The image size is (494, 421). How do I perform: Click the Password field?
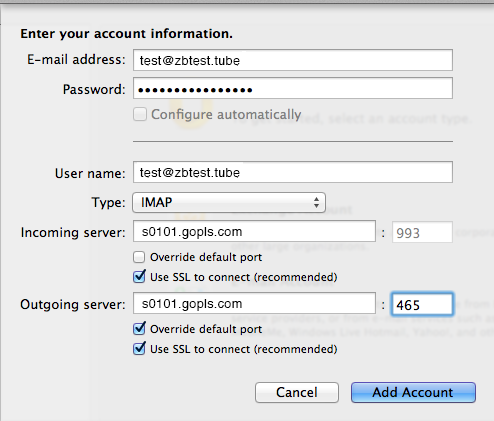(293, 88)
